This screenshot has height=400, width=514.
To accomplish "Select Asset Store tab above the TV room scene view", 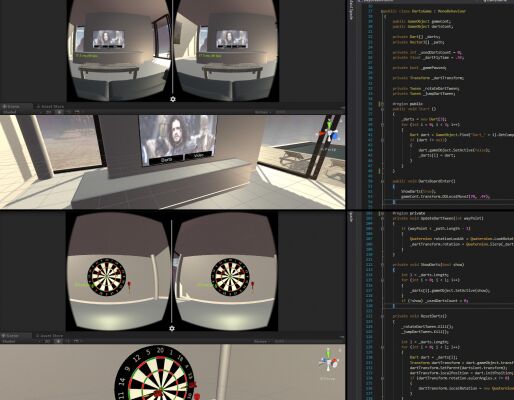I will (x=51, y=106).
